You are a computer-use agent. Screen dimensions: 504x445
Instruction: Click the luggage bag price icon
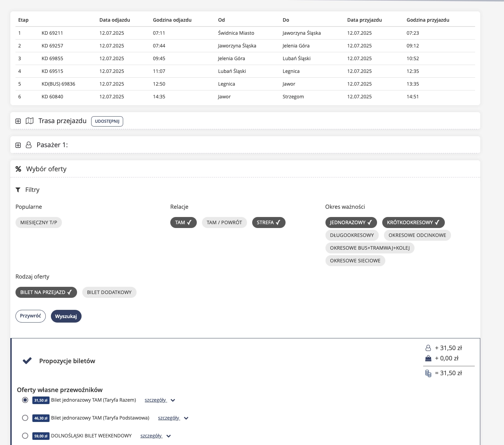click(428, 358)
